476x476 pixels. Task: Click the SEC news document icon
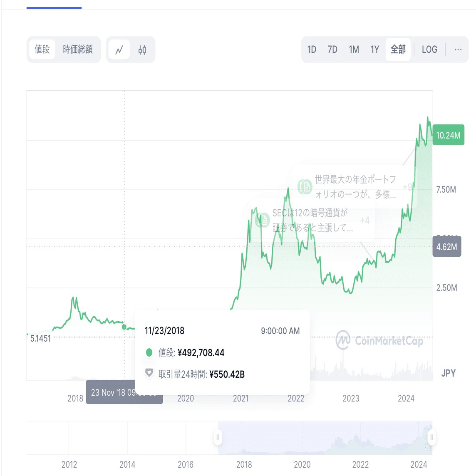pyautogui.click(x=263, y=220)
